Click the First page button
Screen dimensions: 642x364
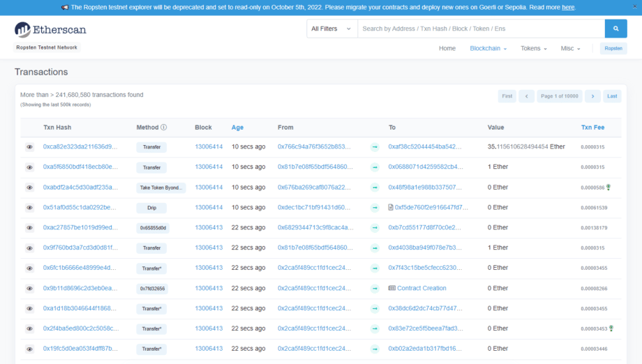click(507, 96)
